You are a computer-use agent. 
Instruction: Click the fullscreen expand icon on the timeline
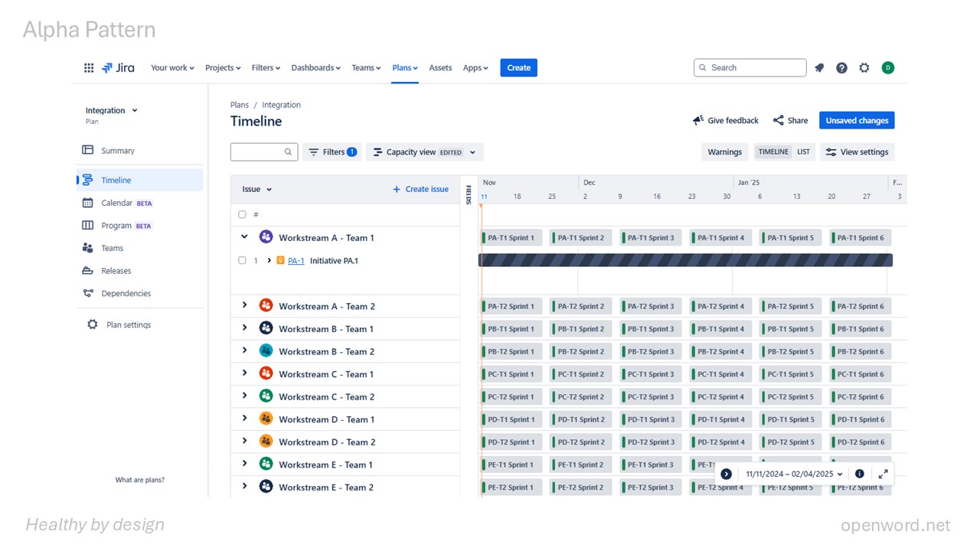click(x=883, y=474)
